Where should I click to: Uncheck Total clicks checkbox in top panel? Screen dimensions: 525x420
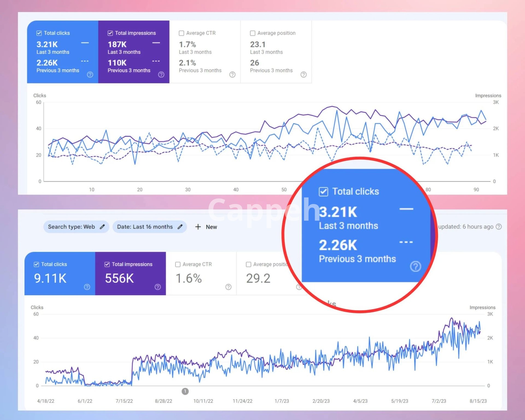[39, 33]
